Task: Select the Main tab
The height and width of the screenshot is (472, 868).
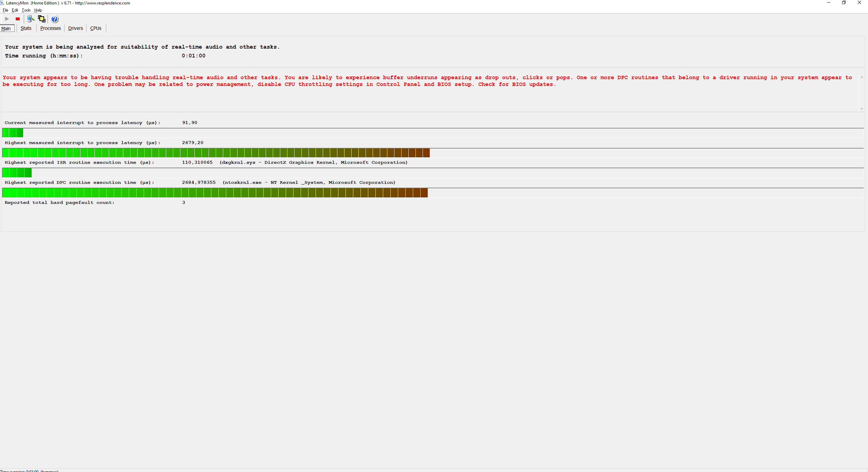Action: tap(6, 29)
